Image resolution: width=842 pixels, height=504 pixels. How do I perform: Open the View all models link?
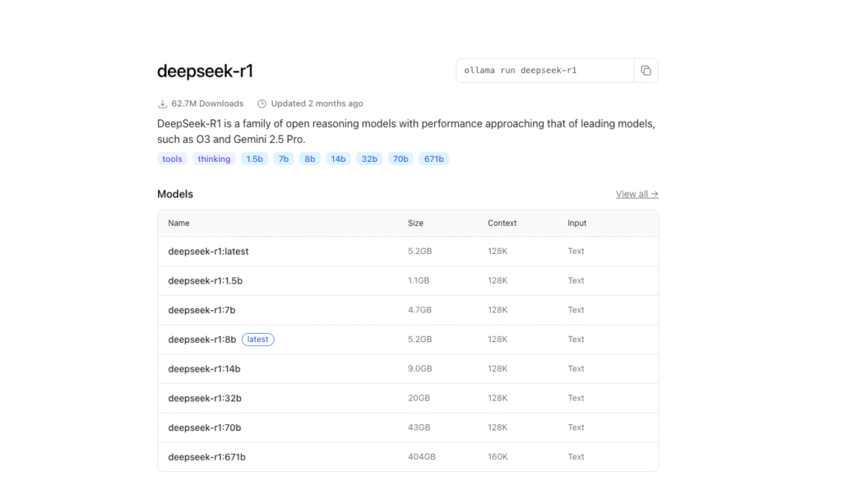point(636,194)
